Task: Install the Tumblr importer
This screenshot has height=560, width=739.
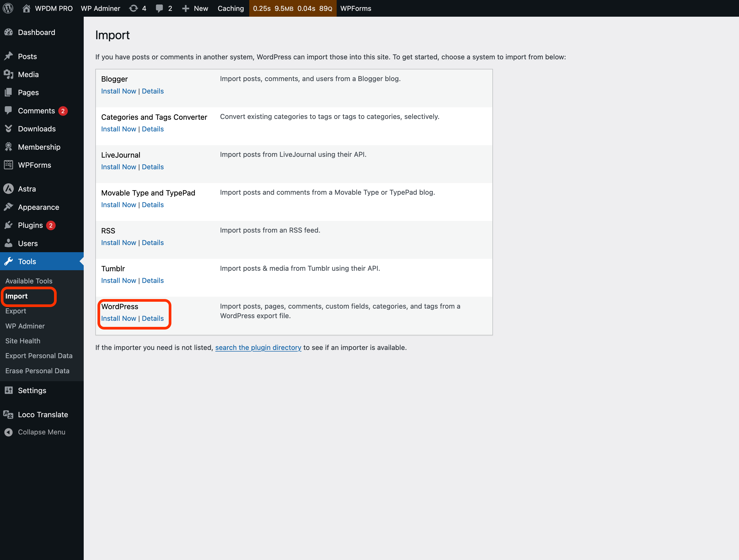Action: (119, 280)
